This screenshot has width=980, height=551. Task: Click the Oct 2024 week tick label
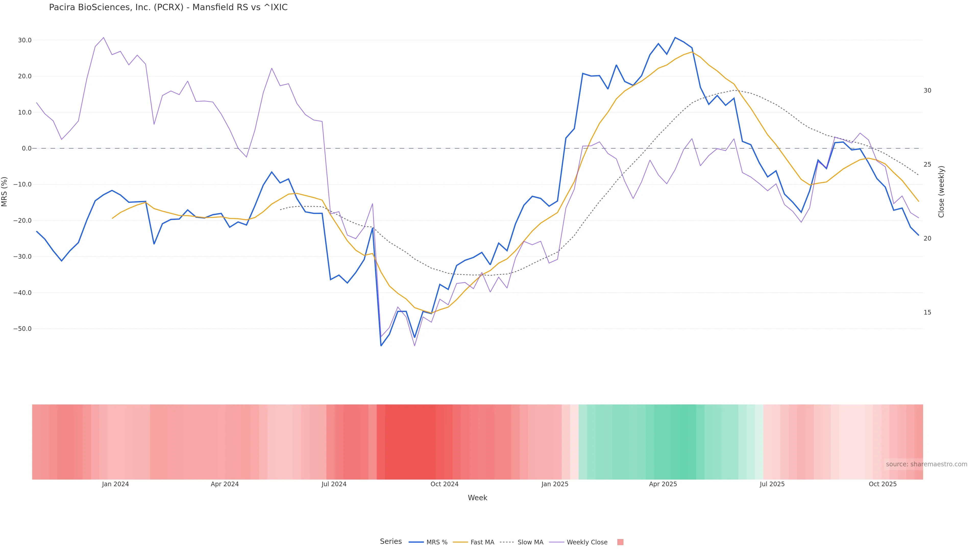pyautogui.click(x=444, y=484)
